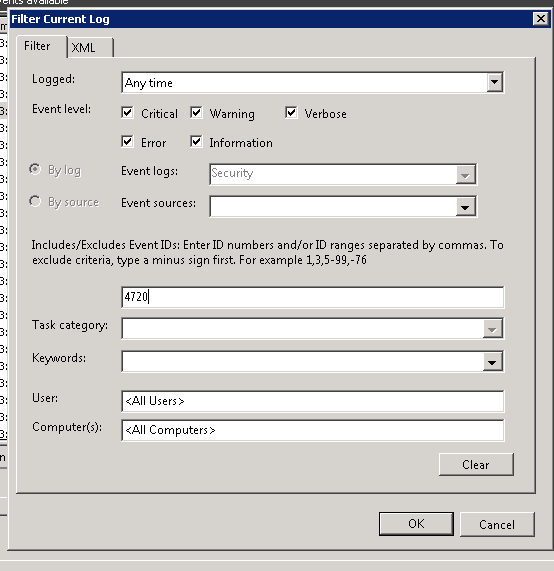This screenshot has height=571, width=554.
Task: Select the By log radio button
Action: coord(35,169)
